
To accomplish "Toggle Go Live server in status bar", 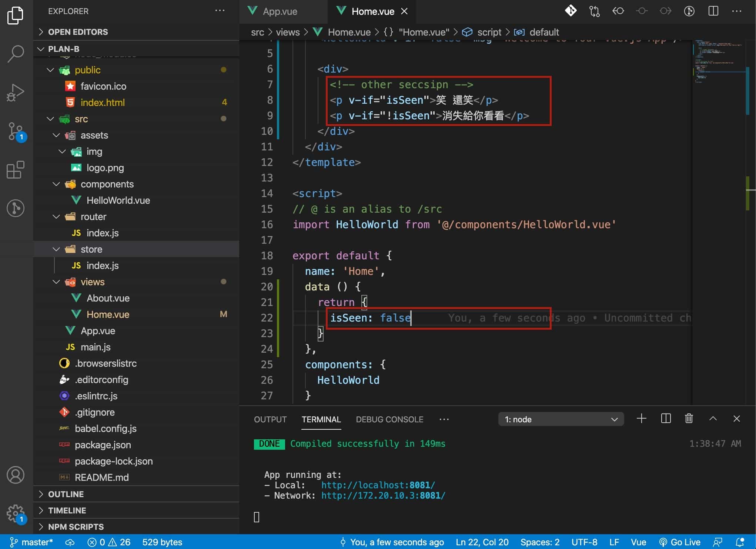I will click(x=680, y=542).
